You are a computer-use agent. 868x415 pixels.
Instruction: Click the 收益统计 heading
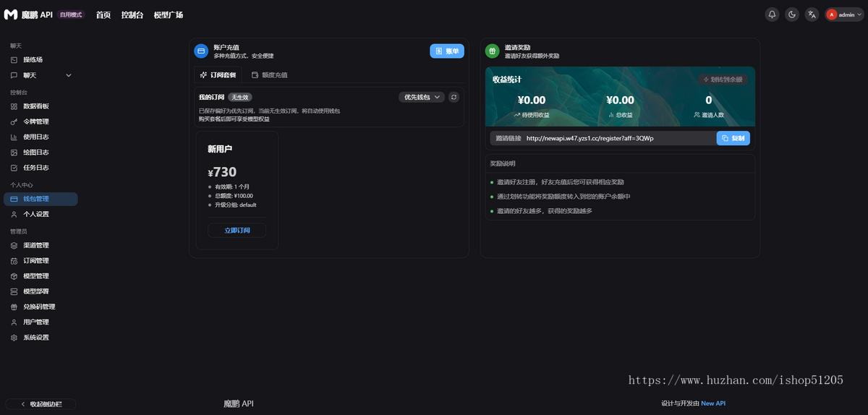click(x=506, y=80)
